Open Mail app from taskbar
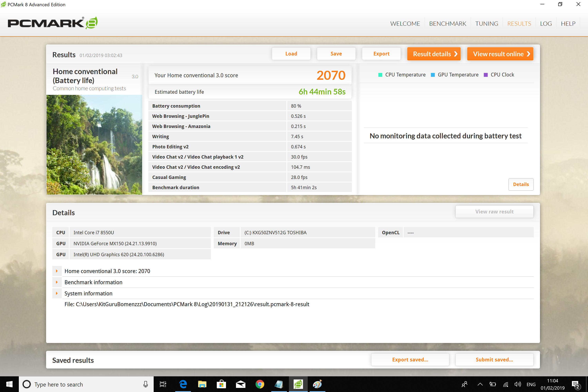Viewport: 588px width, 392px height. point(240,384)
